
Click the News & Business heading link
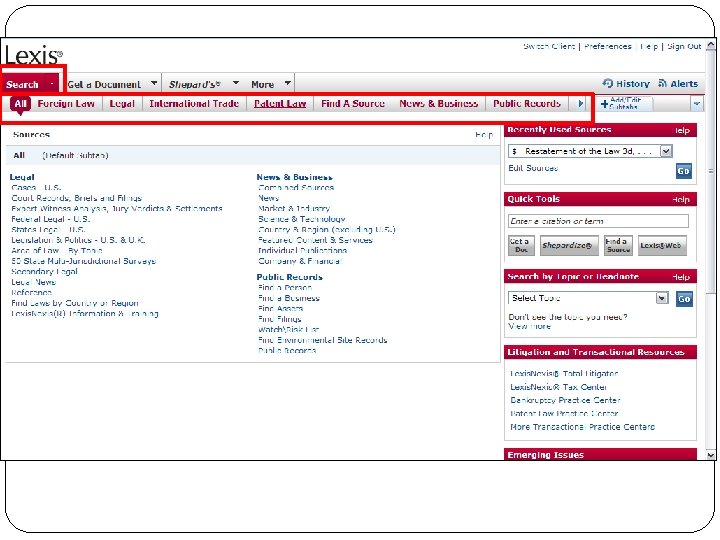[x=294, y=177]
